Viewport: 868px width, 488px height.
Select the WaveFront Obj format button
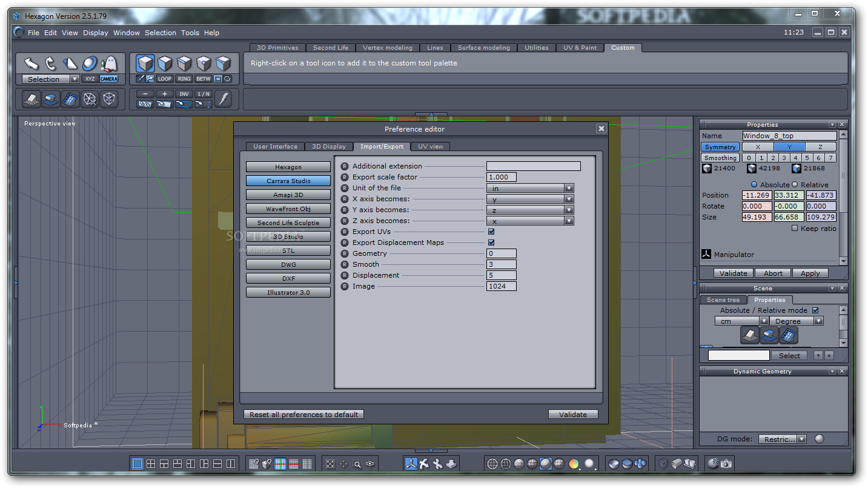click(288, 209)
